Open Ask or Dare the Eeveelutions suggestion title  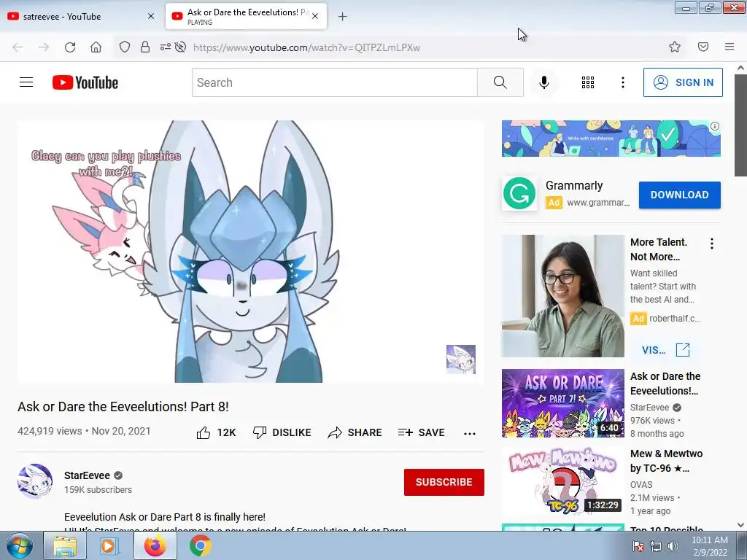(x=665, y=384)
